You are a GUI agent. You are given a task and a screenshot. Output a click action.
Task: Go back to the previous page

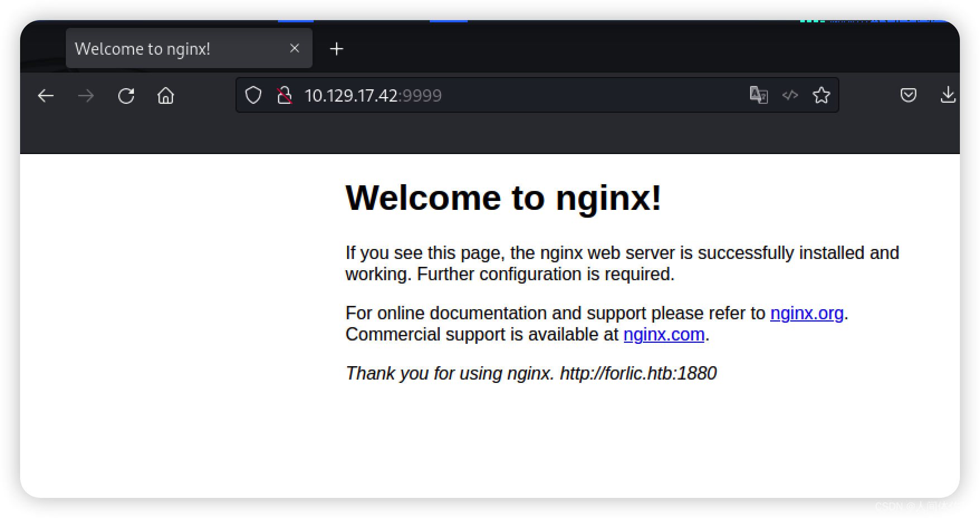46,96
